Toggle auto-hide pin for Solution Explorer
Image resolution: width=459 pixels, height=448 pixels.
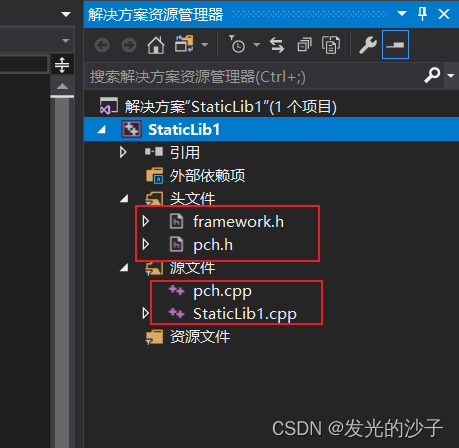(422, 14)
